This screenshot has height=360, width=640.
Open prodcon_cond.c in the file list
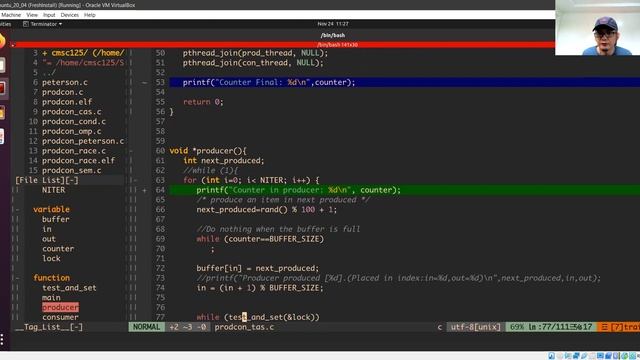74,121
